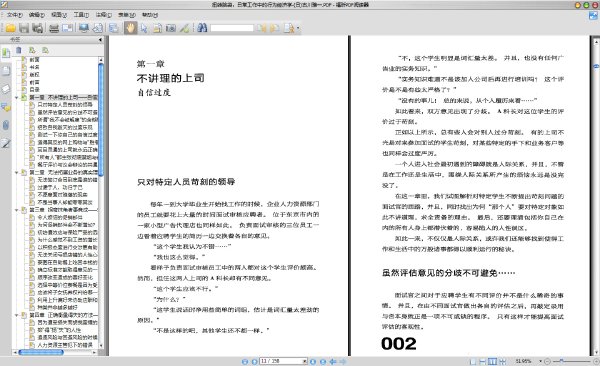
Task: Click the Find next icon beside search box
Action: click(x=274, y=28)
